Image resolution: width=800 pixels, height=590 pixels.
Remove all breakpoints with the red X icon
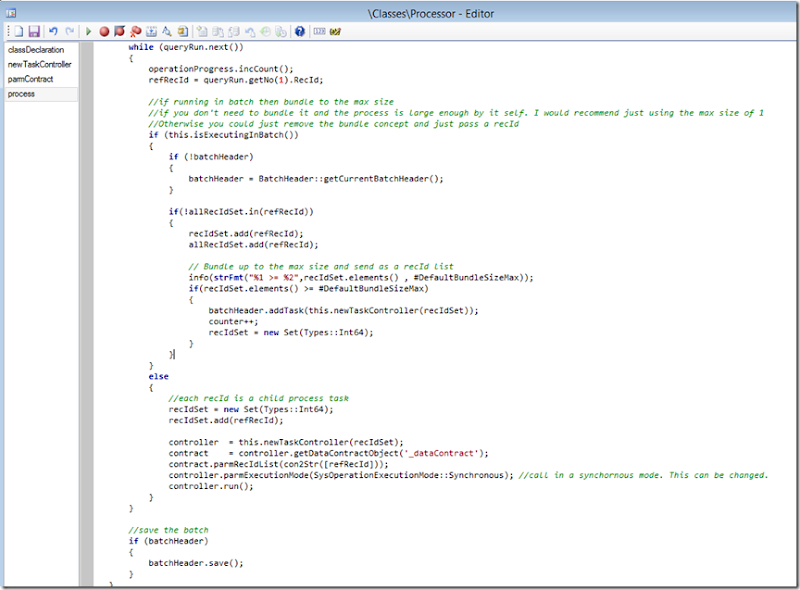click(x=136, y=32)
